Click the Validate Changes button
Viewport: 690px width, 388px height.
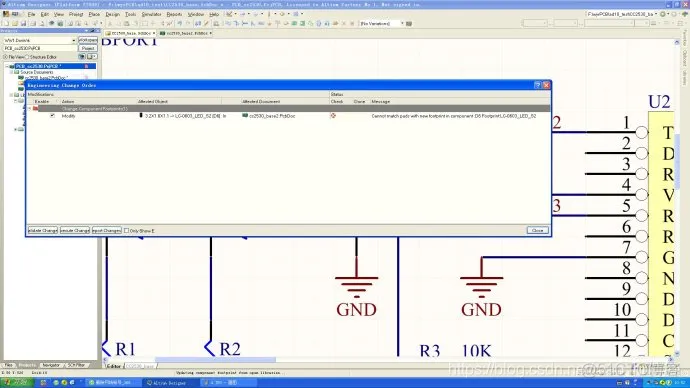point(43,231)
